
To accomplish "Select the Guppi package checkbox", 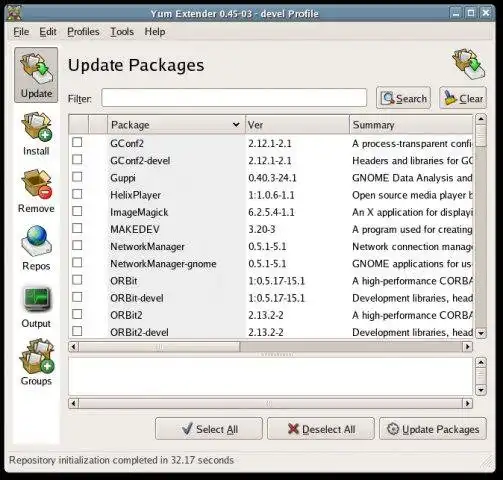I will coord(77,177).
